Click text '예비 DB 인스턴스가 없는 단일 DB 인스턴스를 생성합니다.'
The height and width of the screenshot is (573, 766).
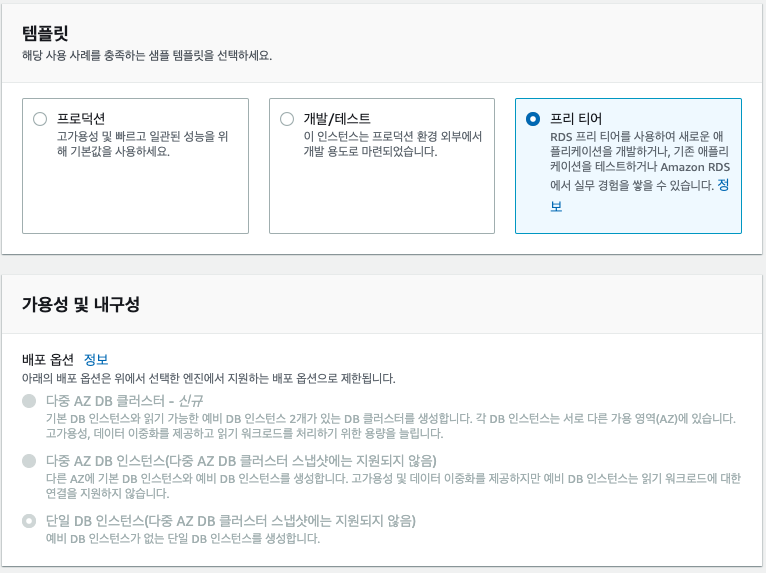point(183,538)
